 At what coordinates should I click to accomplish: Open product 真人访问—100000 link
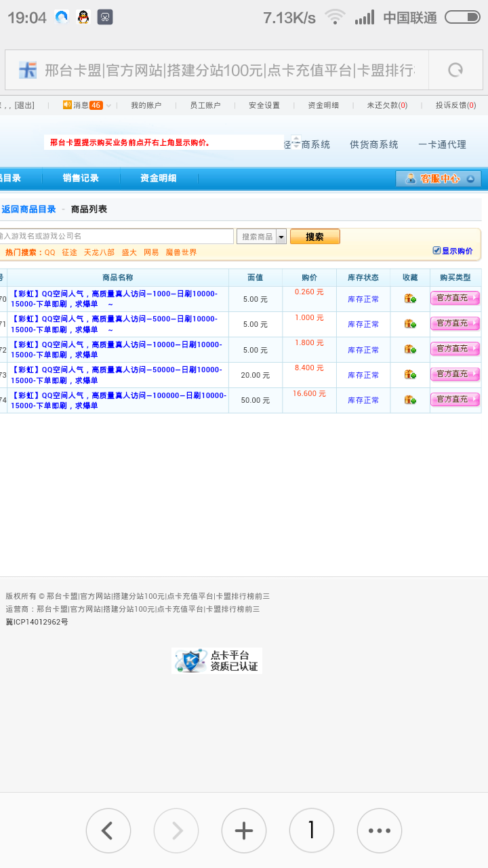[118, 400]
